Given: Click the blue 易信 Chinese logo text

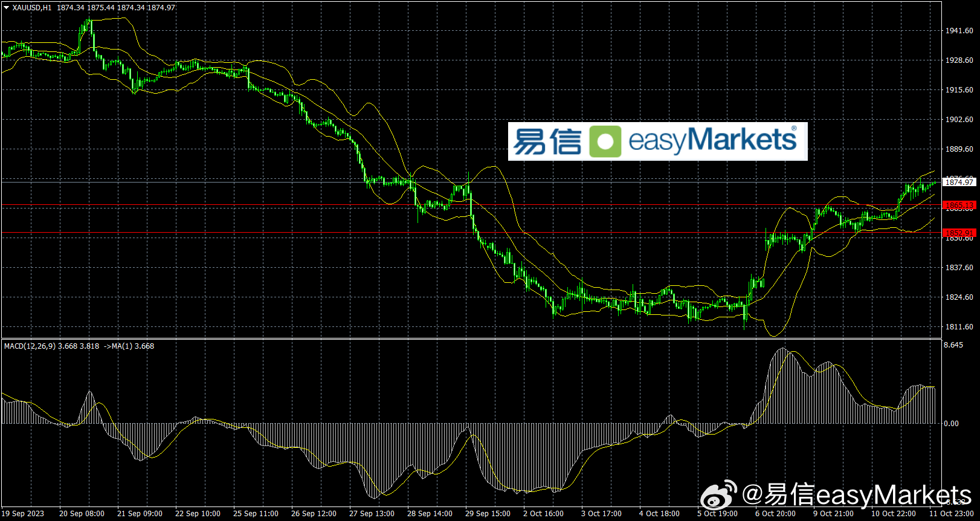Looking at the screenshot, I should coord(547,142).
